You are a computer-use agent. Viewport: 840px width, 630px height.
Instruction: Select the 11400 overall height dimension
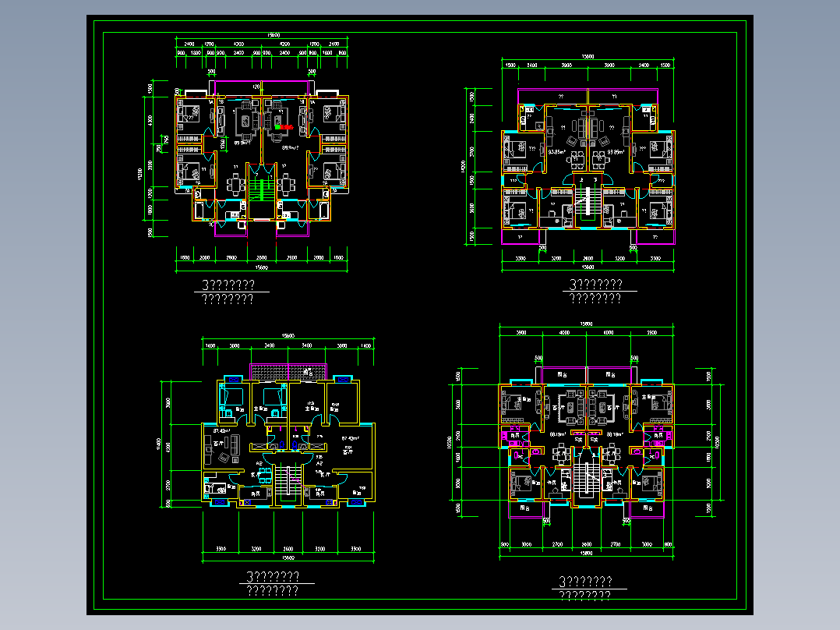(x=159, y=444)
